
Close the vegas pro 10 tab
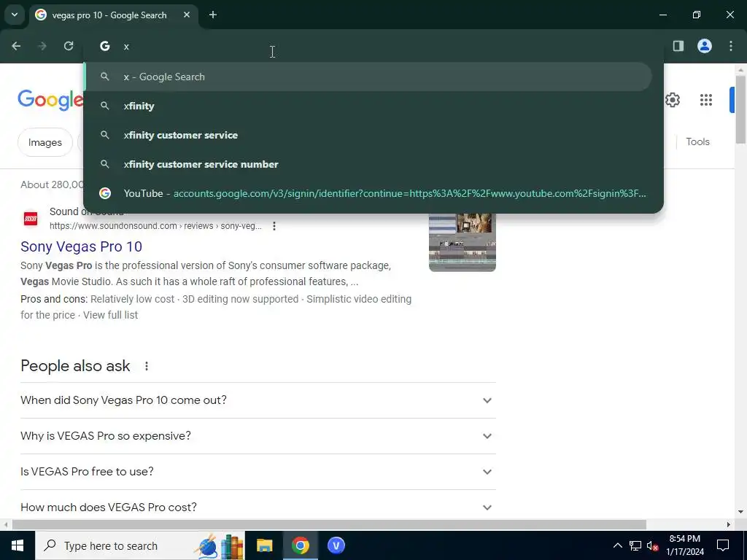[187, 15]
